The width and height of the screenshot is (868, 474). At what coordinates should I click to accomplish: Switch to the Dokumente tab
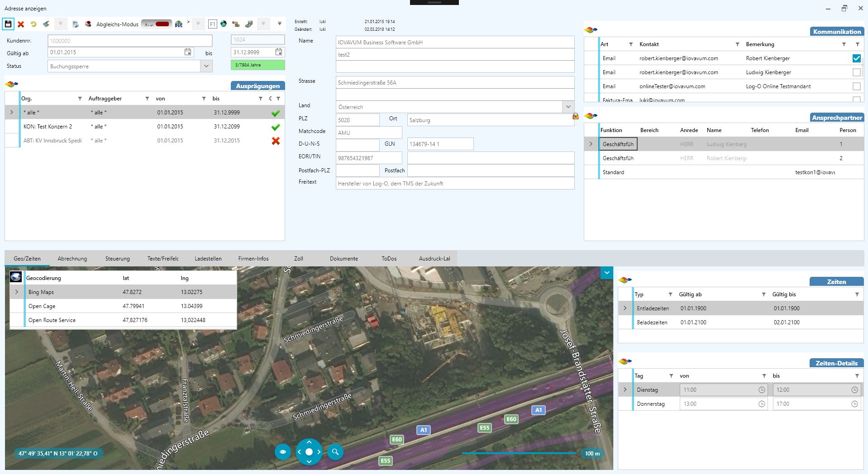pos(344,259)
